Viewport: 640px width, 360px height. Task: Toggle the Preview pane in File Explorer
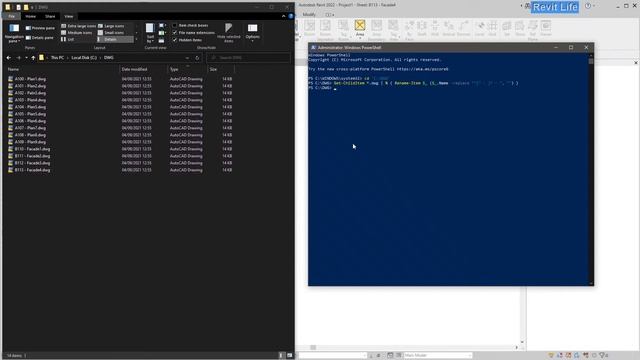40,28
